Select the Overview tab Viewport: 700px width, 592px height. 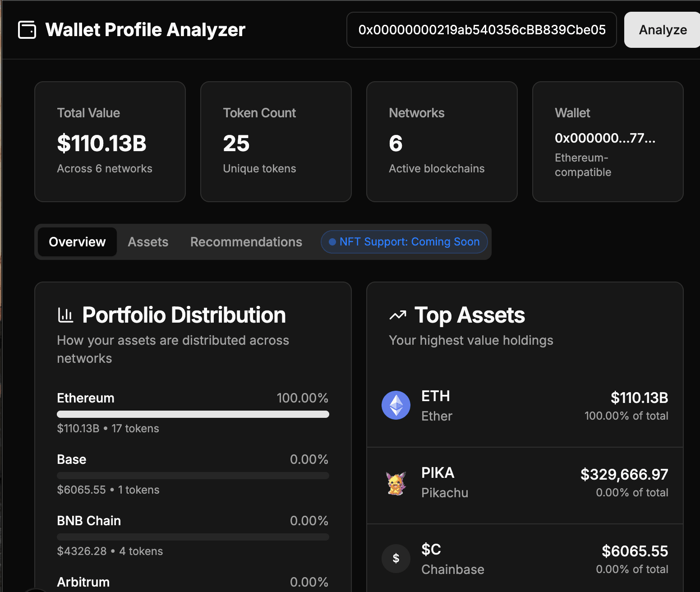[77, 242]
